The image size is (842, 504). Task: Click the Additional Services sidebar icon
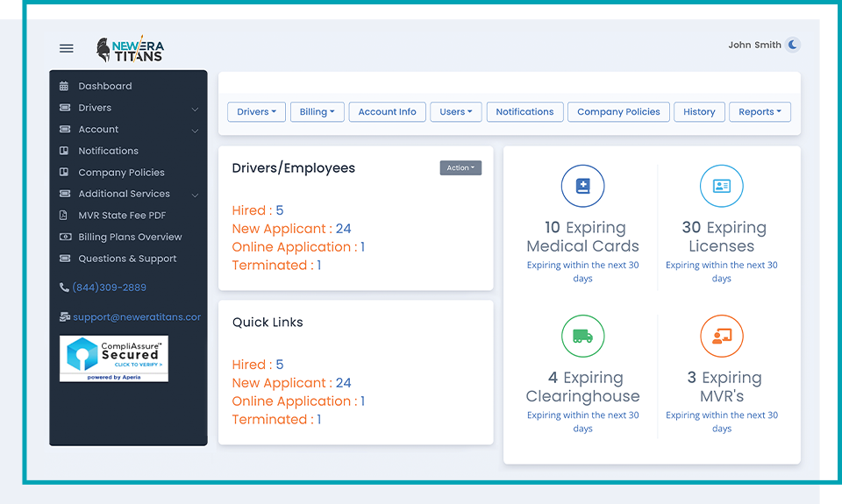pyautogui.click(x=65, y=193)
